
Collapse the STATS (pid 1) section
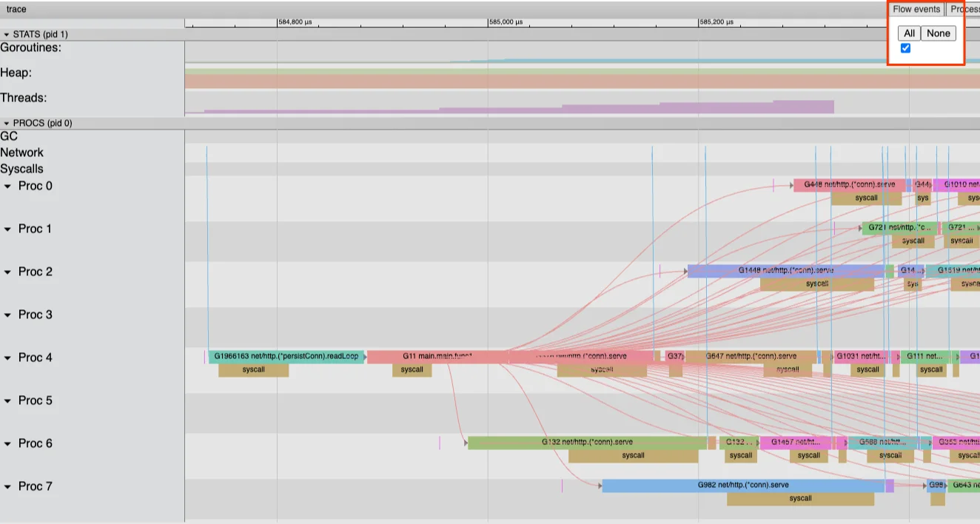point(7,35)
